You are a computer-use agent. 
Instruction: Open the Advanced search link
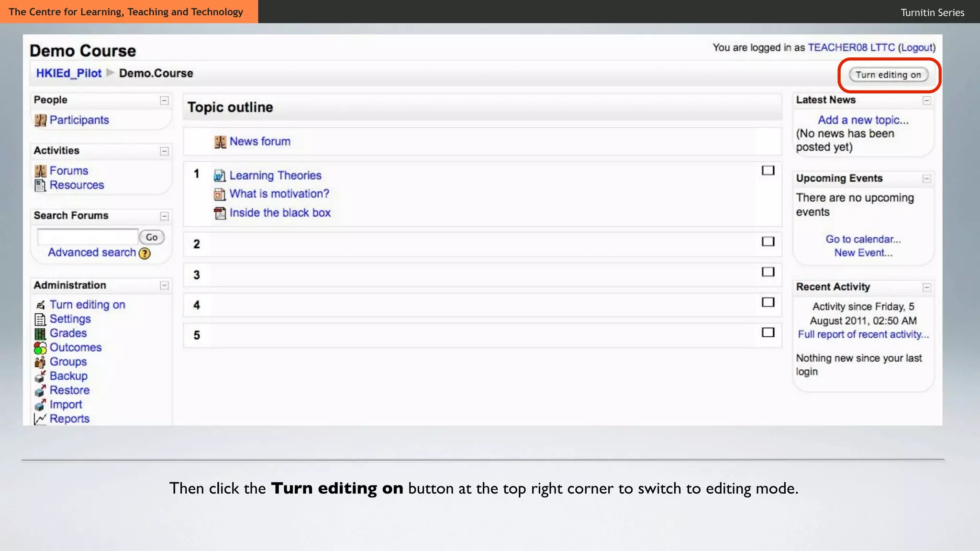pos(92,253)
